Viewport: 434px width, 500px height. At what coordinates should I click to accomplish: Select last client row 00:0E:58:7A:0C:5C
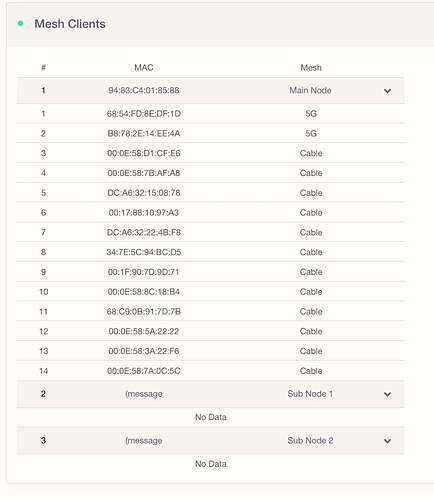point(211,371)
